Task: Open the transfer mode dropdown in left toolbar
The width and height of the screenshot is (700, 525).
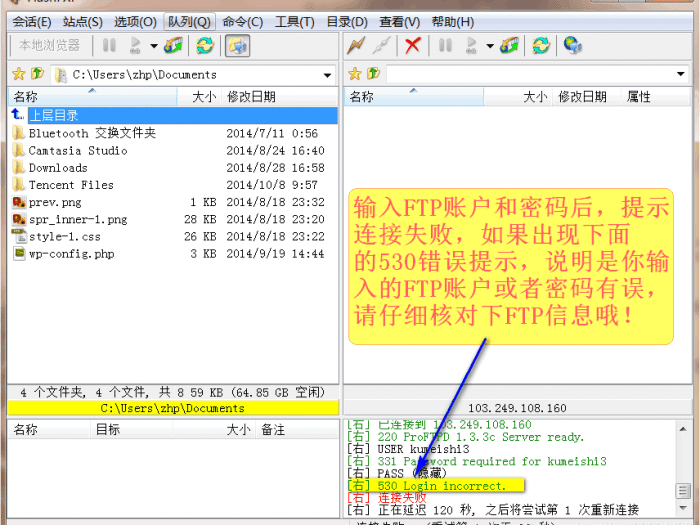Action: pyautogui.click(x=153, y=46)
